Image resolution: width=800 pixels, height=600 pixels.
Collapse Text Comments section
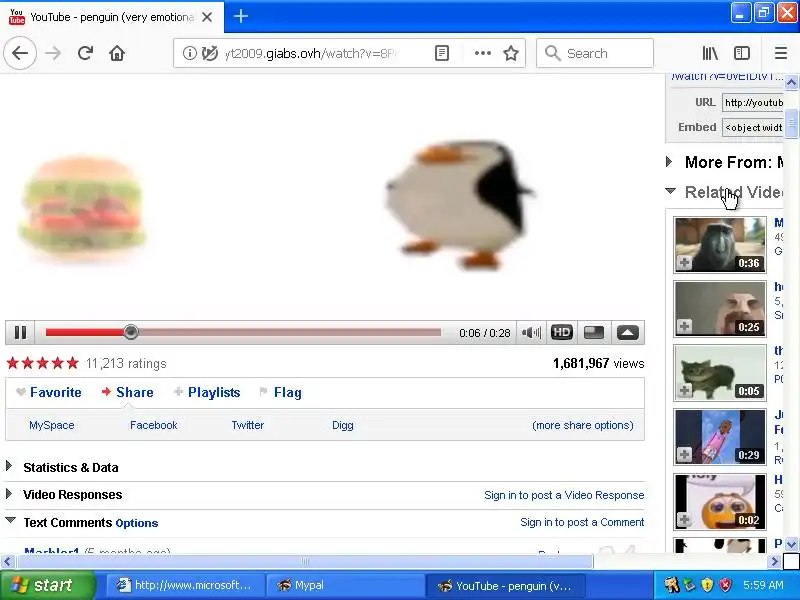(10, 520)
